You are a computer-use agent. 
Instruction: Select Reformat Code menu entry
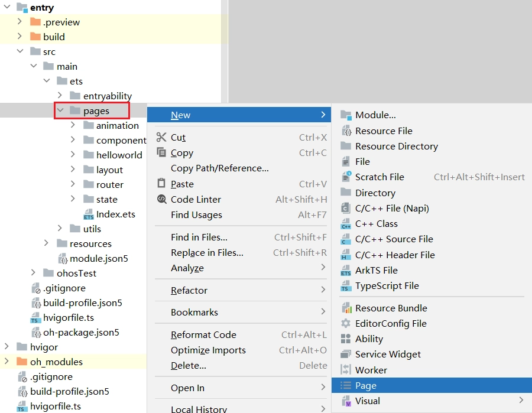tap(203, 335)
